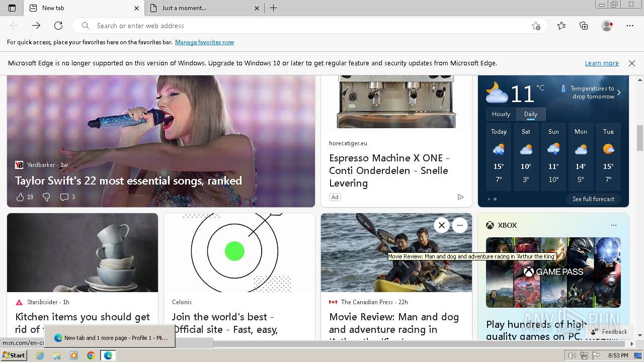
Task: Focus the Search or enter web address field
Action: click(309, 26)
